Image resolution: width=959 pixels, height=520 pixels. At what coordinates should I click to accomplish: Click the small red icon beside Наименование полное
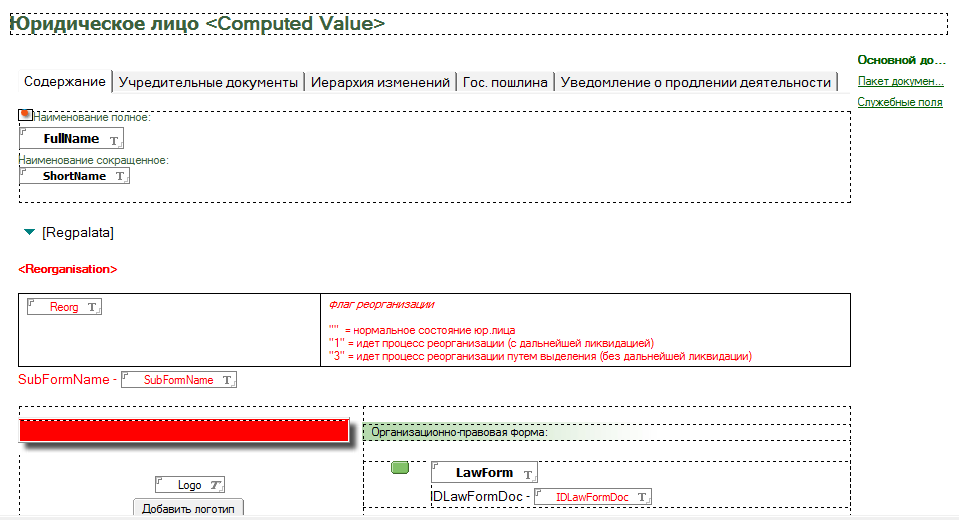(x=25, y=114)
